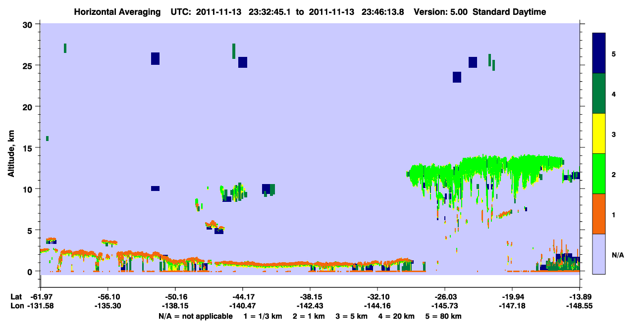The width and height of the screenshot is (644, 330).
Task: Click the 'Lat' row label
Action: pos(16,297)
